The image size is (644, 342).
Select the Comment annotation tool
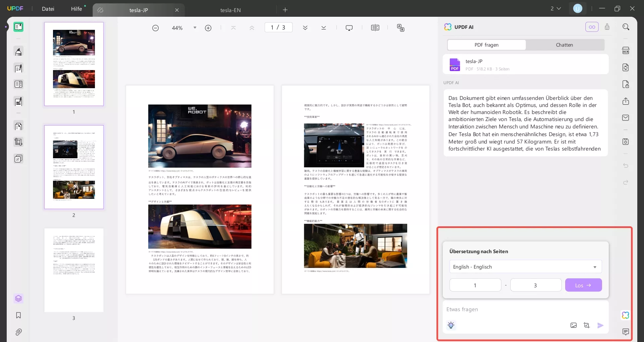pos(18,51)
